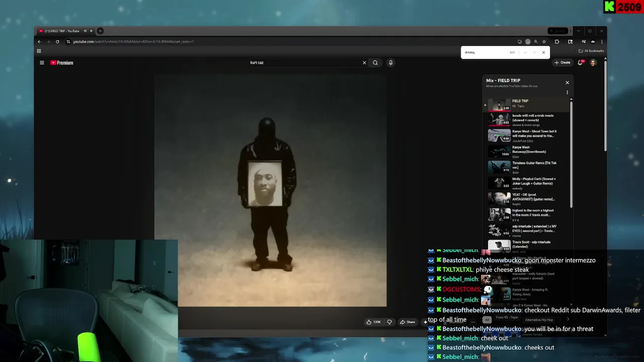Open YouTube notifications bell
Image resolution: width=644 pixels, height=362 pixels.
tap(581, 63)
